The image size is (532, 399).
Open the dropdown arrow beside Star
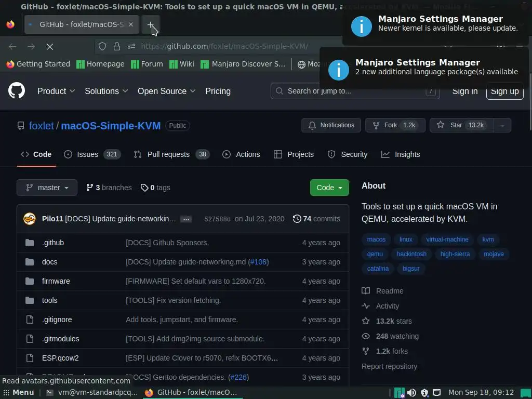[502, 125]
